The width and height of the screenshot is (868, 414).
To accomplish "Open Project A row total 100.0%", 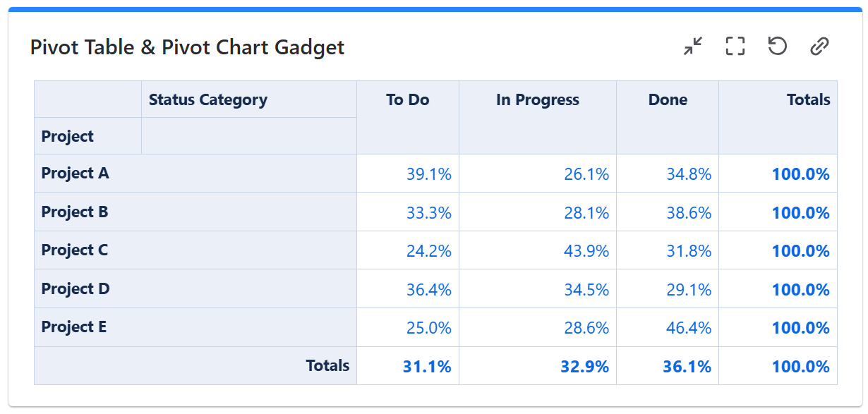I will (x=800, y=174).
